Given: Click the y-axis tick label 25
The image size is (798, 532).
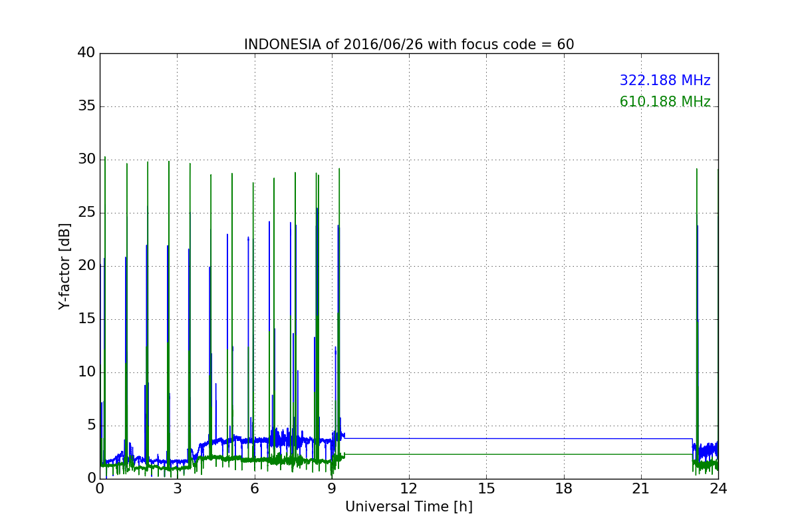Looking at the screenshot, I should (x=86, y=213).
